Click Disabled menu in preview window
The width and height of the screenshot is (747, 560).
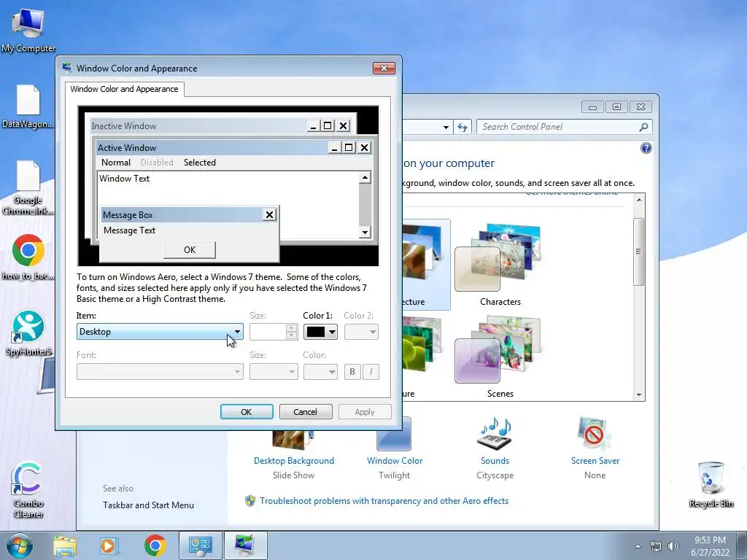[x=157, y=163]
